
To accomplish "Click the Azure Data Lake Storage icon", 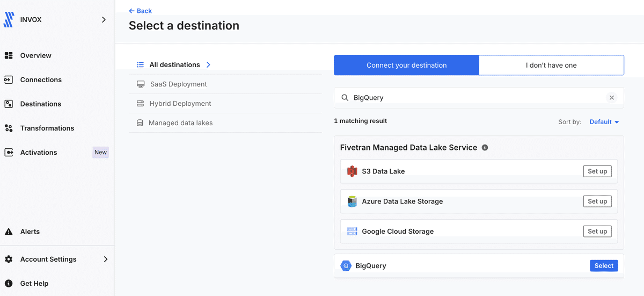I will [x=352, y=201].
